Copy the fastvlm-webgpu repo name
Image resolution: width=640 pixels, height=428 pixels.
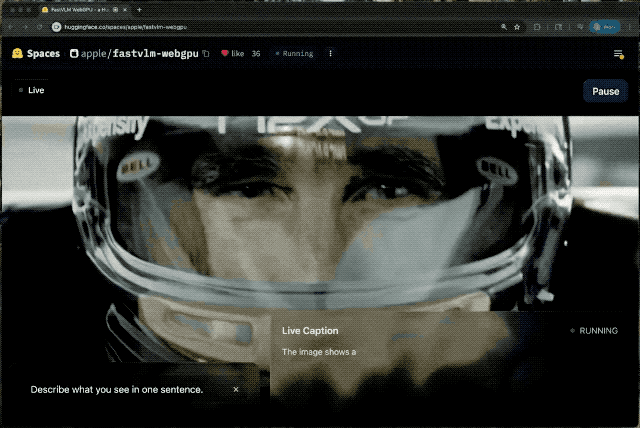pyautogui.click(x=206, y=53)
